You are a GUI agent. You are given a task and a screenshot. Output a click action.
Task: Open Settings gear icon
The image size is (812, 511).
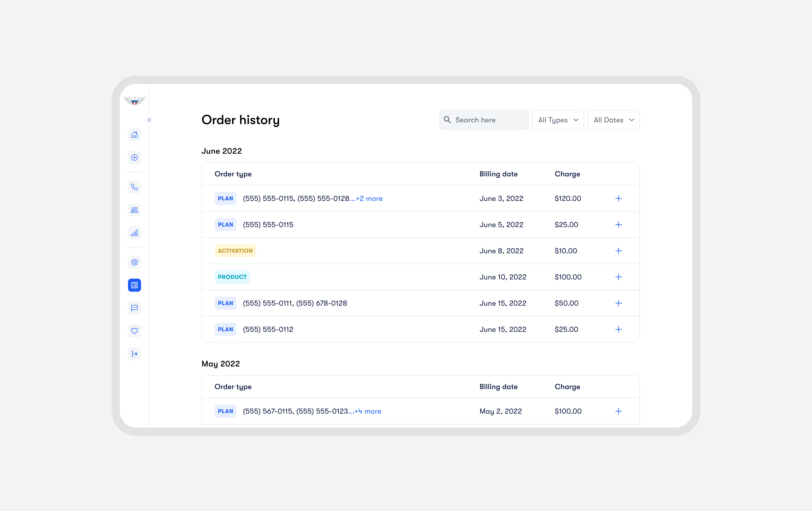coord(134,262)
